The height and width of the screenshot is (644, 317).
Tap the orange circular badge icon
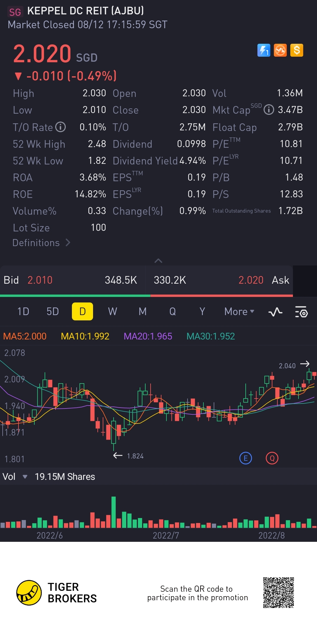tap(280, 50)
